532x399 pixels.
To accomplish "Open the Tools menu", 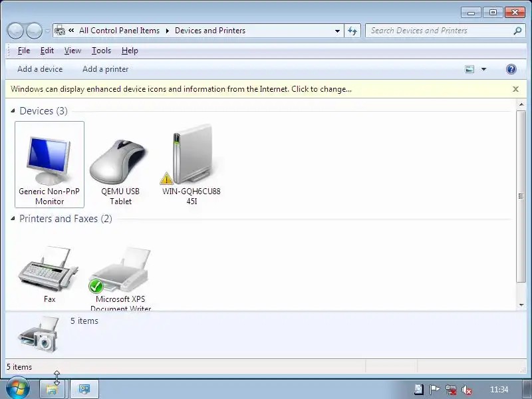I will pyautogui.click(x=102, y=51).
